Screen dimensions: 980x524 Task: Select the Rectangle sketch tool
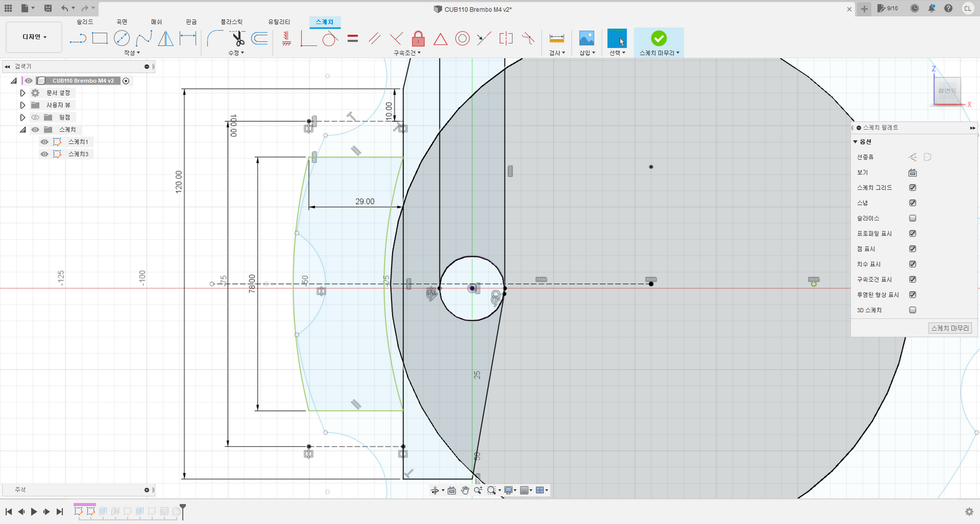click(x=100, y=39)
